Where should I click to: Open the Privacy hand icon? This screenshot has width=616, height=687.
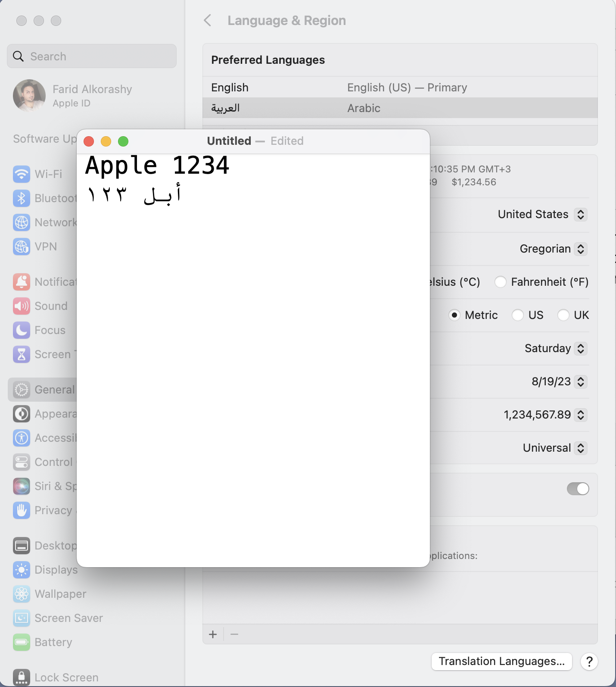[x=22, y=510]
